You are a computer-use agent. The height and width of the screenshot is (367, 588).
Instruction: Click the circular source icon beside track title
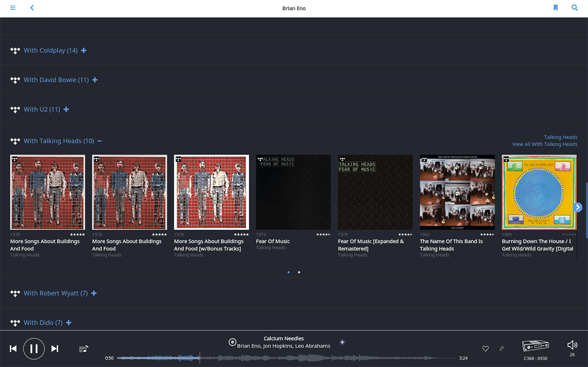tap(233, 342)
